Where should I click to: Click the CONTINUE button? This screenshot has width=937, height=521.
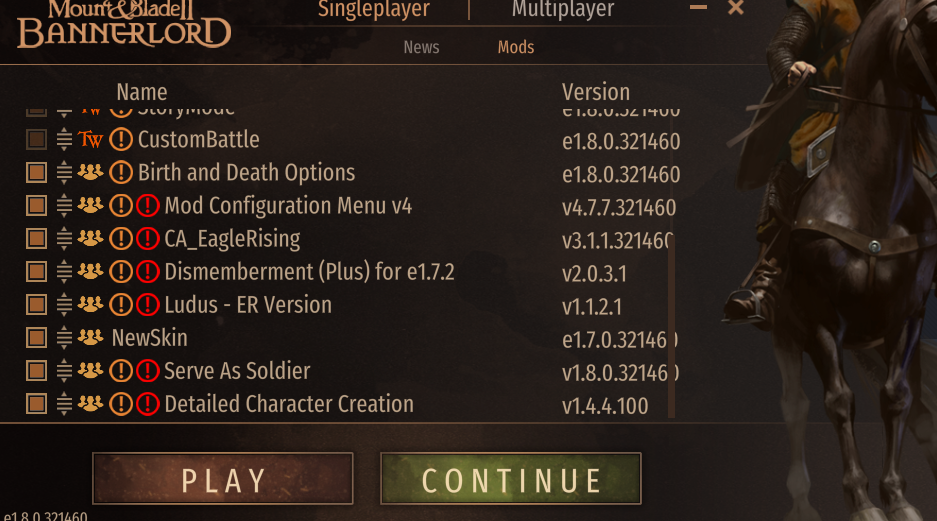click(511, 479)
